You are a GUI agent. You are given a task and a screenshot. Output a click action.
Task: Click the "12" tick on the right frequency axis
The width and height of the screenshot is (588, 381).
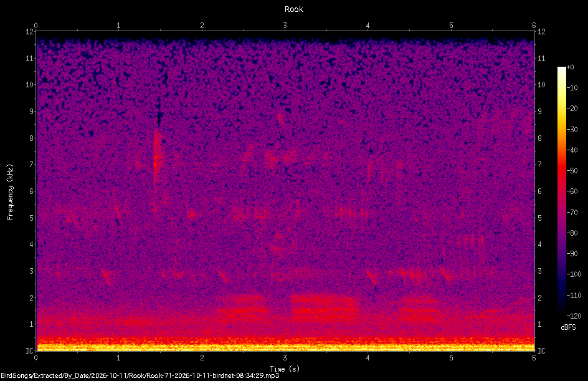(x=541, y=32)
